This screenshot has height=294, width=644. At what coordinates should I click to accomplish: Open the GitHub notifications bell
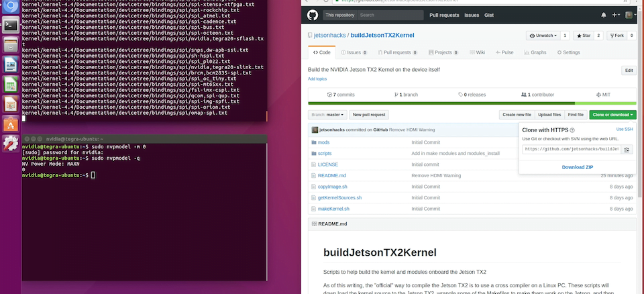click(604, 15)
